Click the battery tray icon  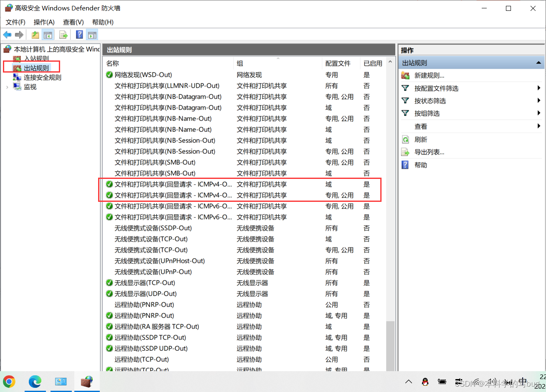pos(442,382)
